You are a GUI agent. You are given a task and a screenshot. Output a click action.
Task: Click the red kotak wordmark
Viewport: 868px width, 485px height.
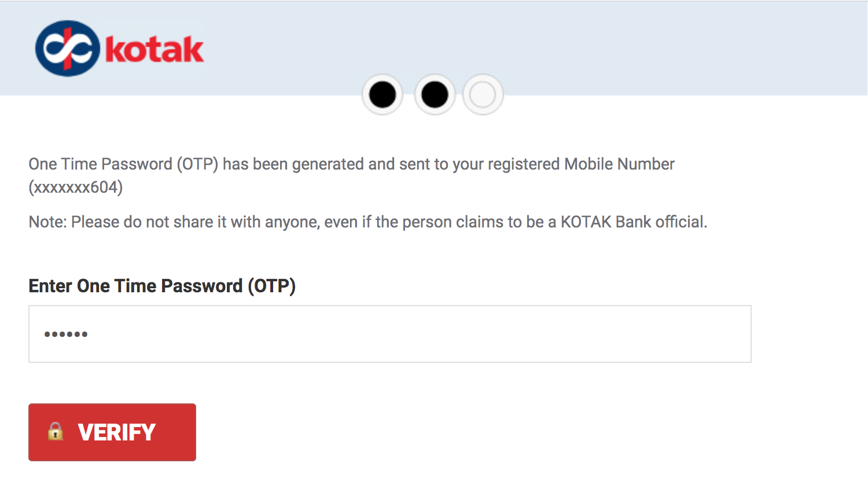click(x=155, y=50)
